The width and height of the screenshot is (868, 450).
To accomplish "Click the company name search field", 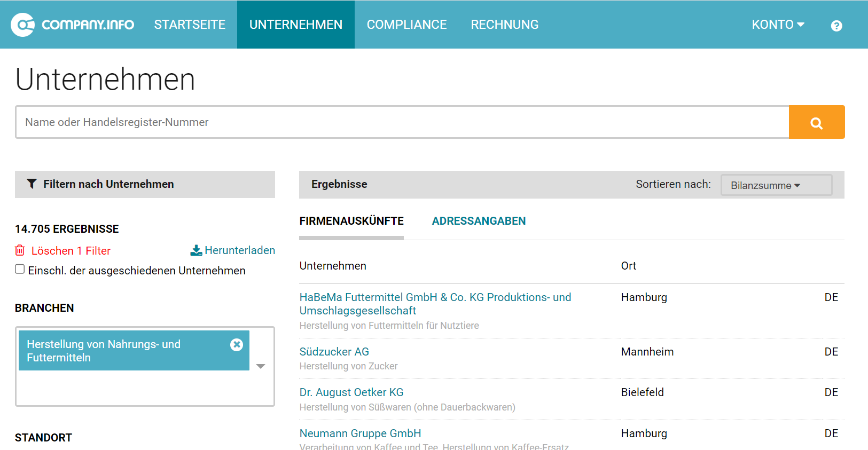I will click(402, 122).
